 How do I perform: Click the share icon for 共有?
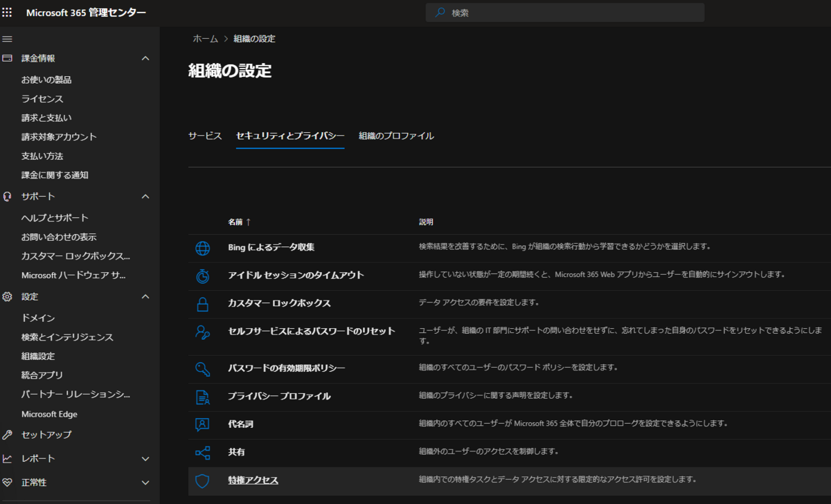click(x=202, y=453)
